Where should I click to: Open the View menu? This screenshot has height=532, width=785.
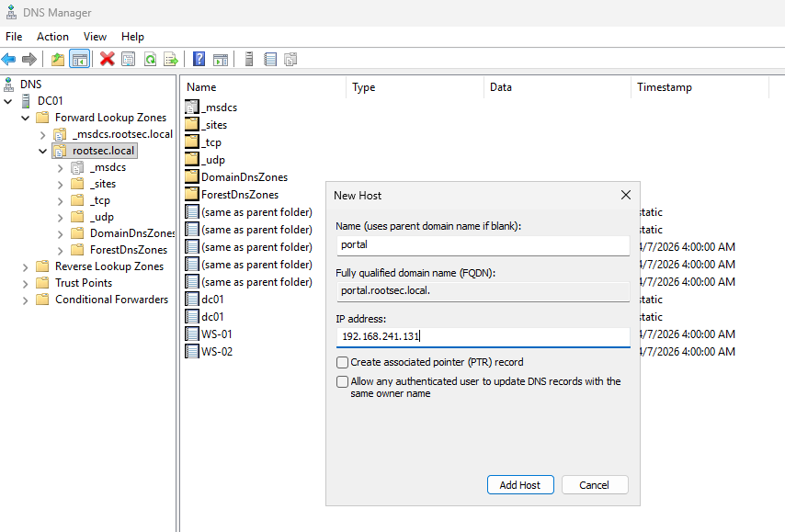95,37
